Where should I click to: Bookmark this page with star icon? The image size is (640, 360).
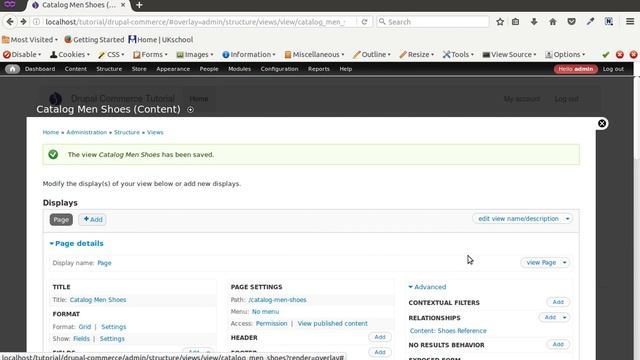[500, 22]
